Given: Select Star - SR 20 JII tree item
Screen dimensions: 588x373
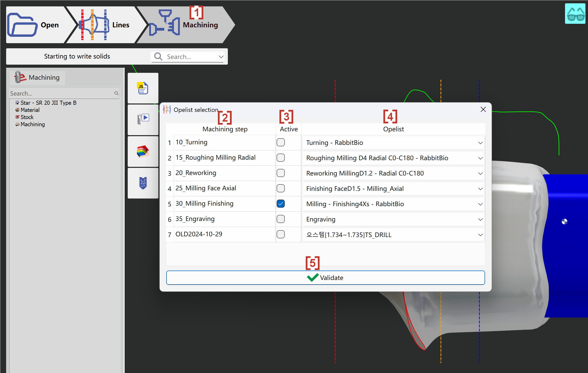Looking at the screenshot, I should point(48,103).
